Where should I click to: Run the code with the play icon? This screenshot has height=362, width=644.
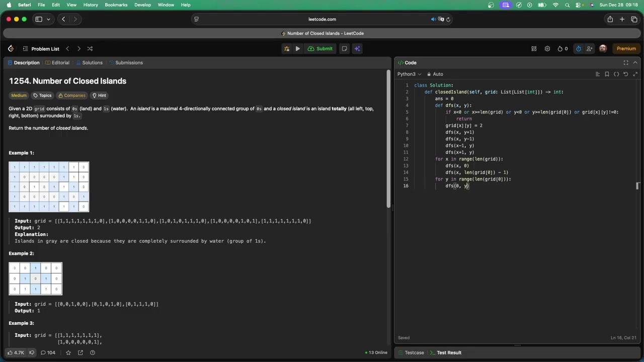[297, 49]
